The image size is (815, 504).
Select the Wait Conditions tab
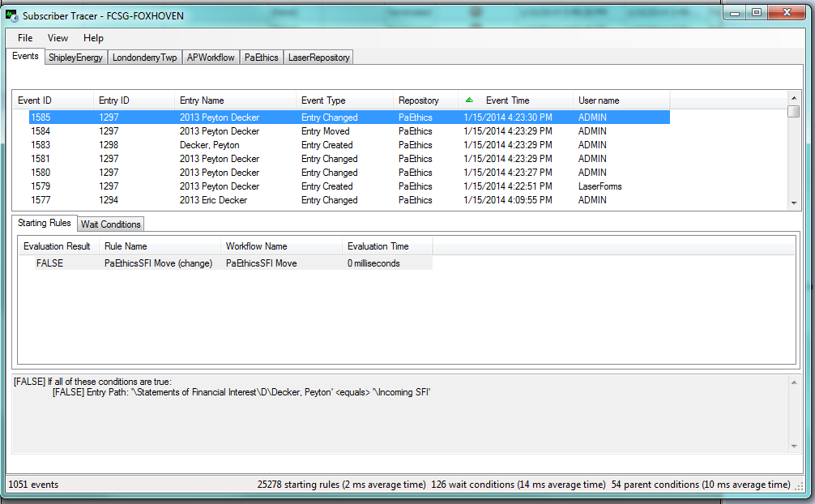click(111, 224)
